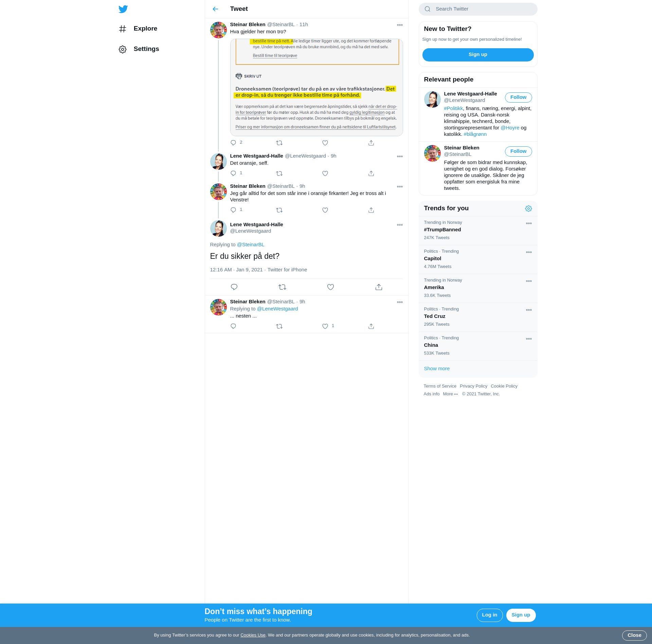
Task: Reply to the 'oransje firkanter' tweet
Action: click(x=233, y=210)
